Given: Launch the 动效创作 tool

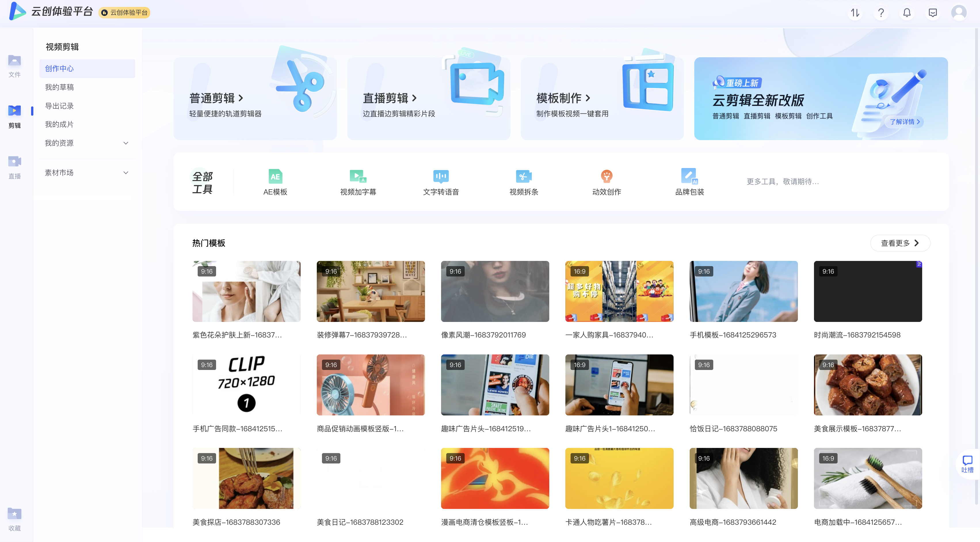Looking at the screenshot, I should pyautogui.click(x=607, y=176).
